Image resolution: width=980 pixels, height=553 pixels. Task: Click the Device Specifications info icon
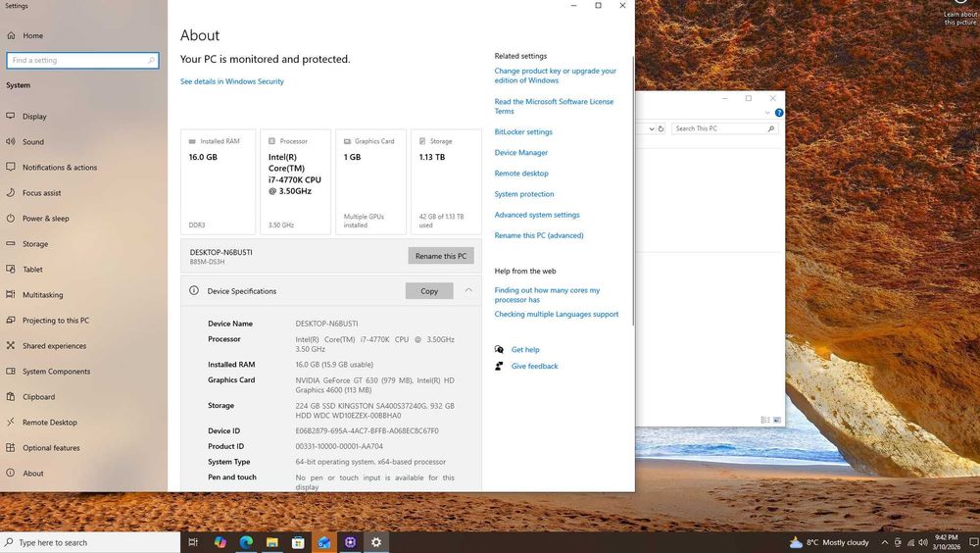pyautogui.click(x=194, y=291)
